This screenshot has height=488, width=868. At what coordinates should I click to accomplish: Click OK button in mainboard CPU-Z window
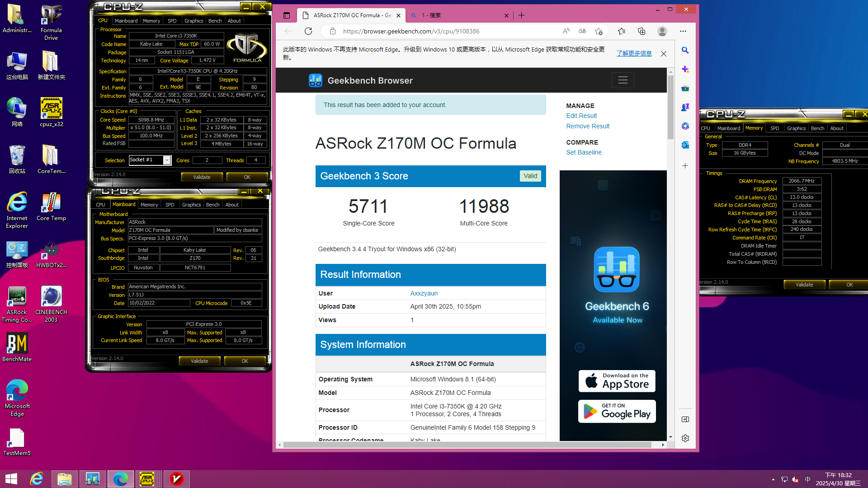245,361
